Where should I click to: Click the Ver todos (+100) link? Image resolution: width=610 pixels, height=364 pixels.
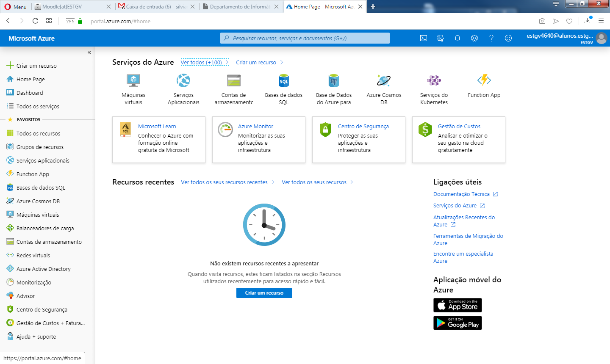(x=205, y=62)
